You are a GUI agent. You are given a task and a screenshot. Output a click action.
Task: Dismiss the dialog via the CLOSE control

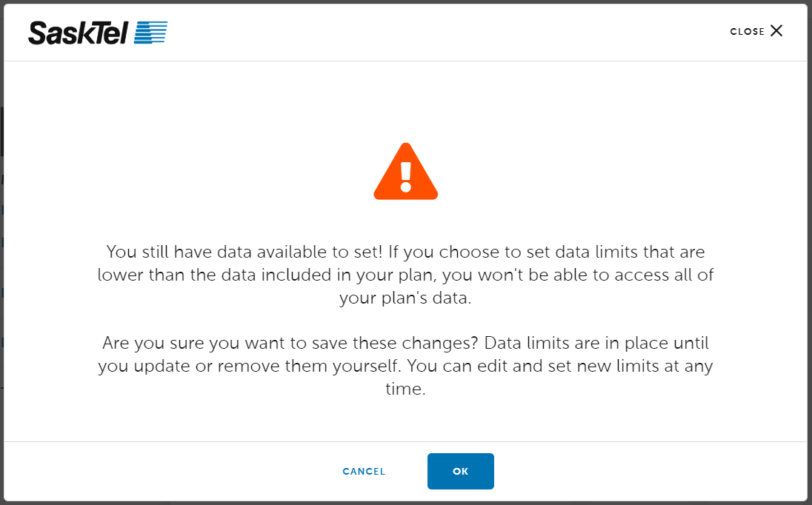756,30
